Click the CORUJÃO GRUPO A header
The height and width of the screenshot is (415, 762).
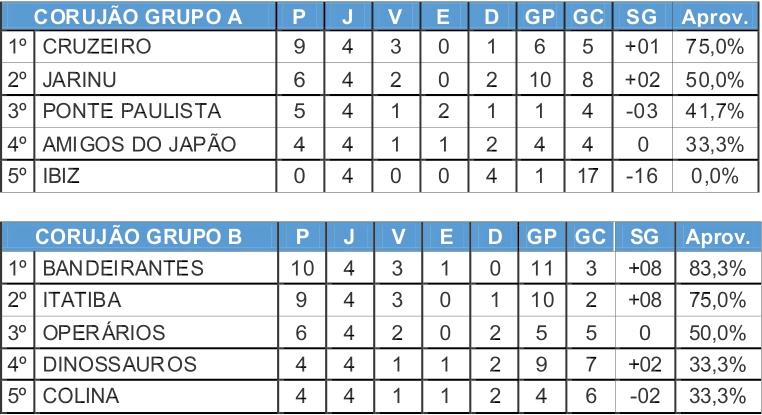(139, 17)
